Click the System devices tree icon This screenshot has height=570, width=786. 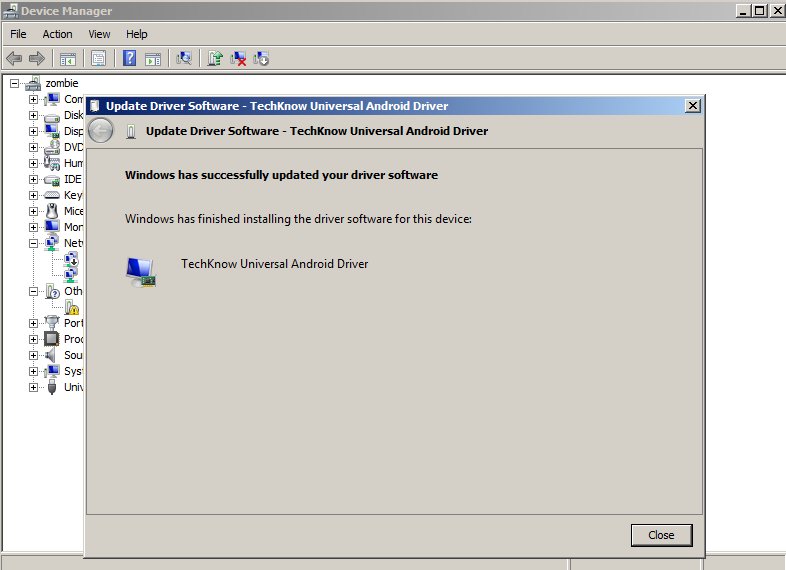(52, 371)
